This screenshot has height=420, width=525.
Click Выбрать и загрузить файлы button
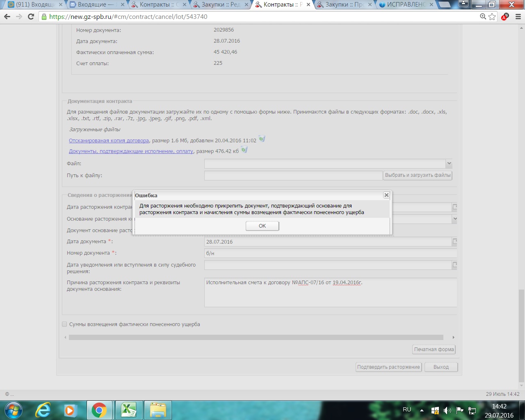[418, 175]
